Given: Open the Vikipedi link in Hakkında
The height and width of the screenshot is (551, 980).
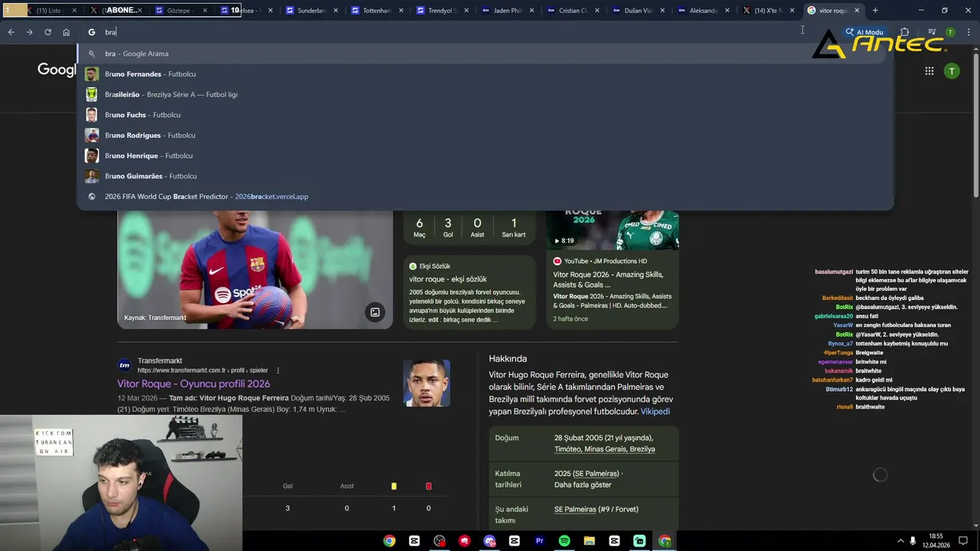Looking at the screenshot, I should (x=655, y=412).
